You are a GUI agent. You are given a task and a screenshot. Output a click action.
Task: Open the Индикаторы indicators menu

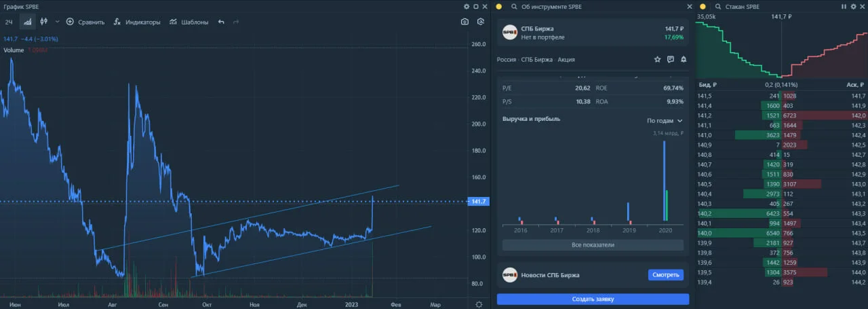pyautogui.click(x=136, y=22)
